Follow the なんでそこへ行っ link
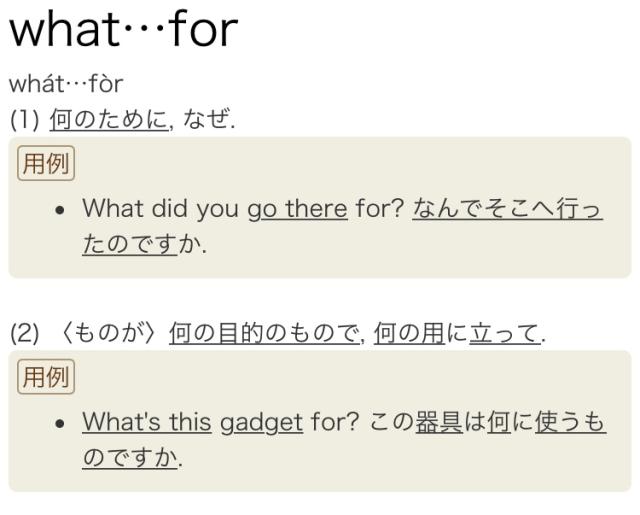This screenshot has width=640, height=515. [507, 209]
